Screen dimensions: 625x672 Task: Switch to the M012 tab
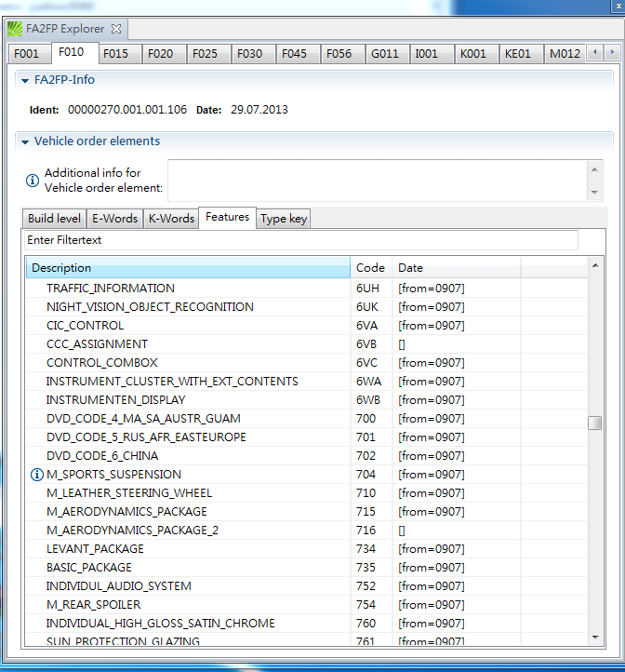click(565, 54)
